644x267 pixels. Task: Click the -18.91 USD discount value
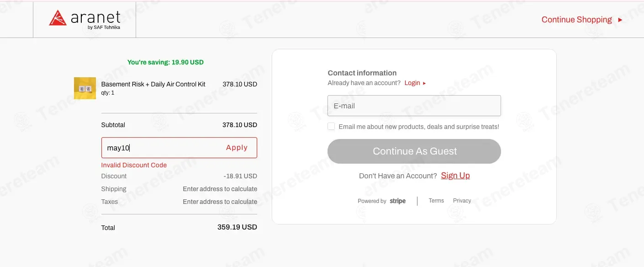click(x=240, y=176)
